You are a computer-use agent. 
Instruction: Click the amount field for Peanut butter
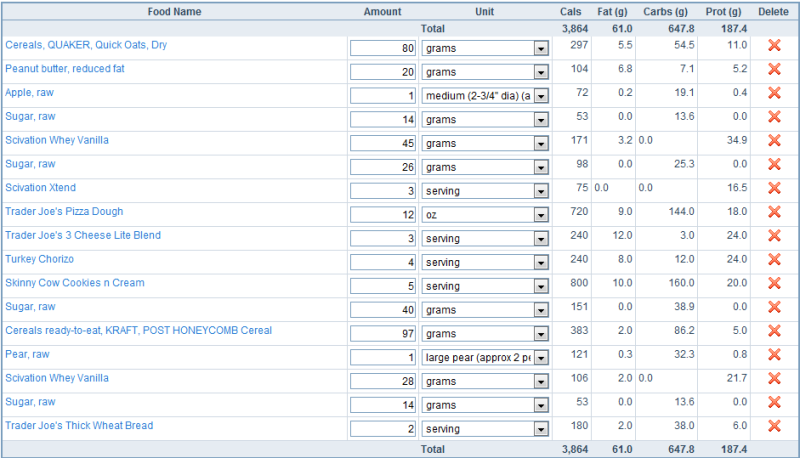[383, 72]
